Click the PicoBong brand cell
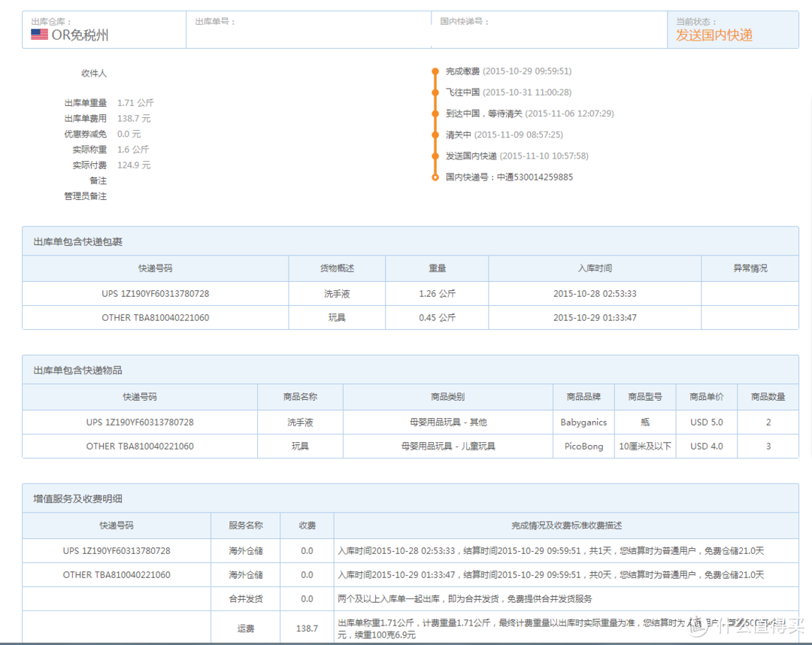Screen dimensions: 812x645 (x=583, y=447)
